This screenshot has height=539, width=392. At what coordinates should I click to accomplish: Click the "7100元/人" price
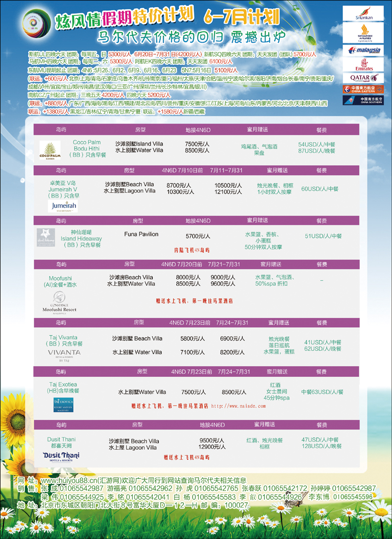[193, 352]
